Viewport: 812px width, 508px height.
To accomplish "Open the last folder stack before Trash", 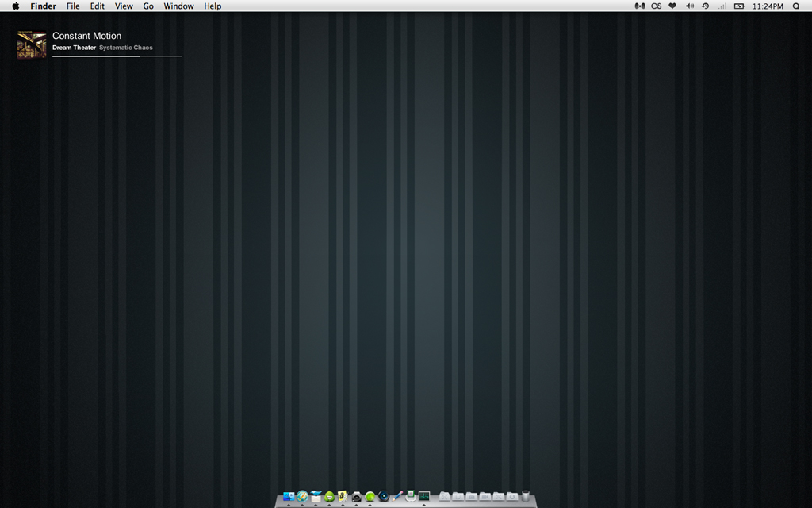I will 511,496.
